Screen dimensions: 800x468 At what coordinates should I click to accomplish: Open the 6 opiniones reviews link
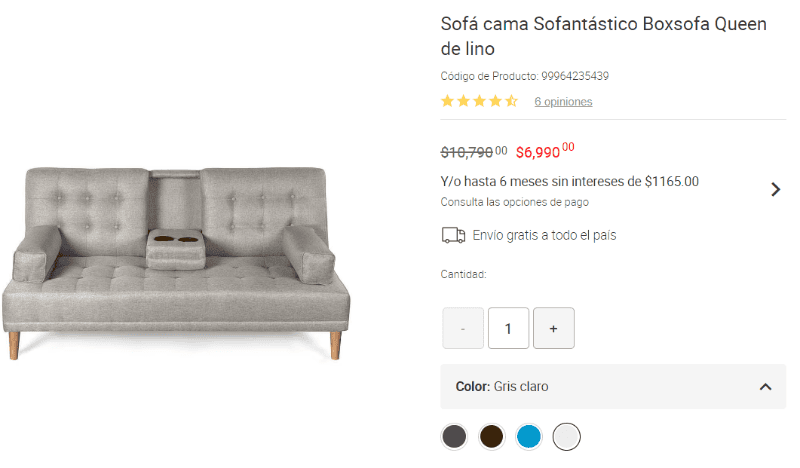(x=563, y=102)
